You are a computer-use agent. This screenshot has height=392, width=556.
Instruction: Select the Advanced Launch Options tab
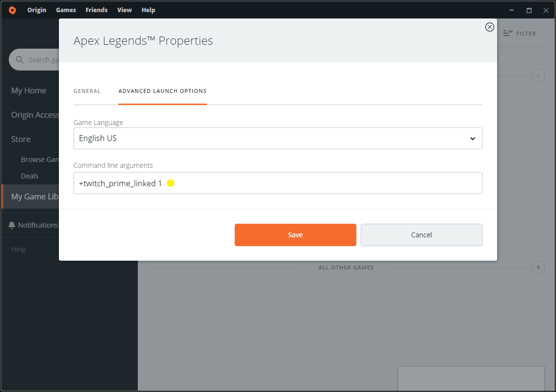pos(163,91)
